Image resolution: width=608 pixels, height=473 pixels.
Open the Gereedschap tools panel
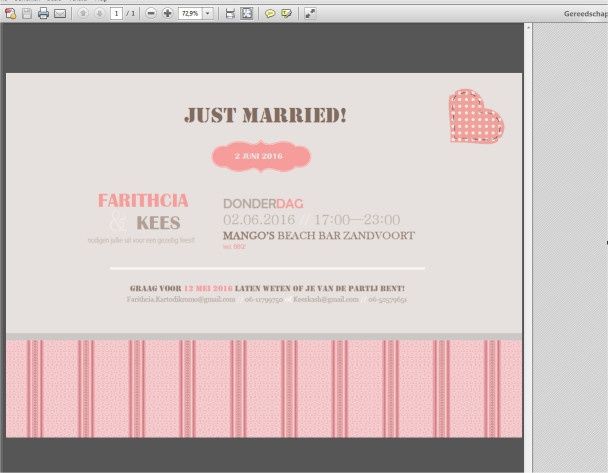584,14
